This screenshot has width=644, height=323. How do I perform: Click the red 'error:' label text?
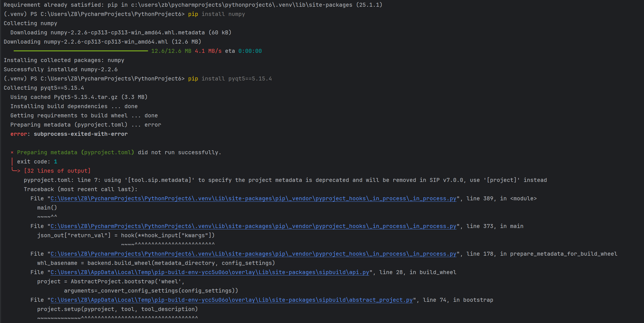tap(19, 134)
